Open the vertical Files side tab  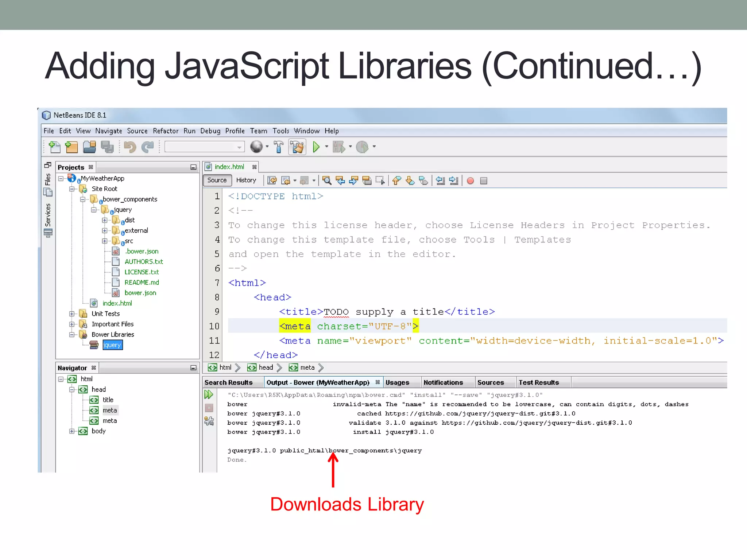point(48,184)
